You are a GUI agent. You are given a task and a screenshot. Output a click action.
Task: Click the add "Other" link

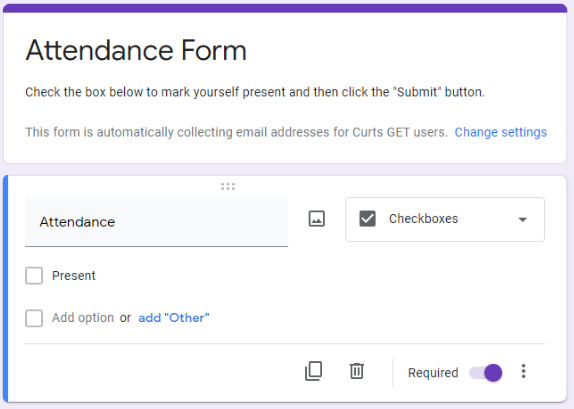tap(174, 318)
